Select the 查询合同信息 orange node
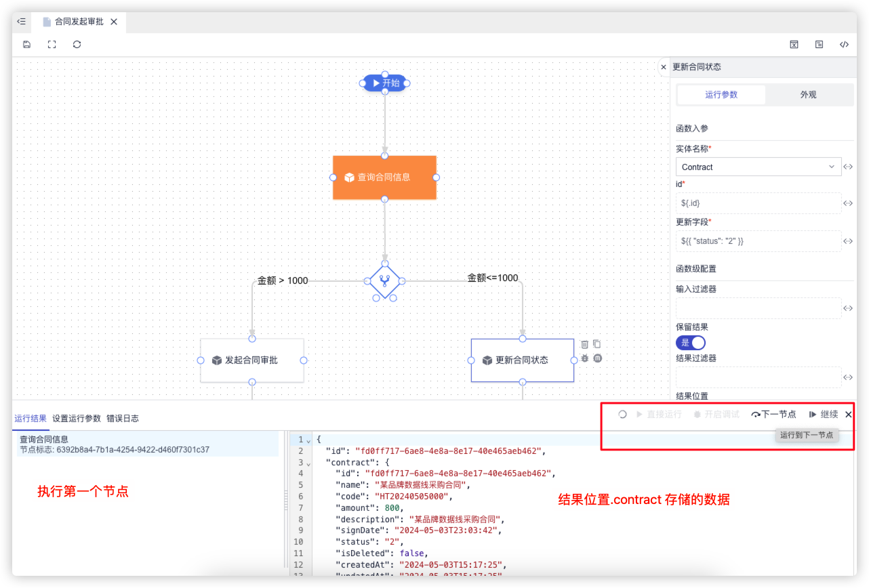The width and height of the screenshot is (869, 588). click(x=384, y=177)
